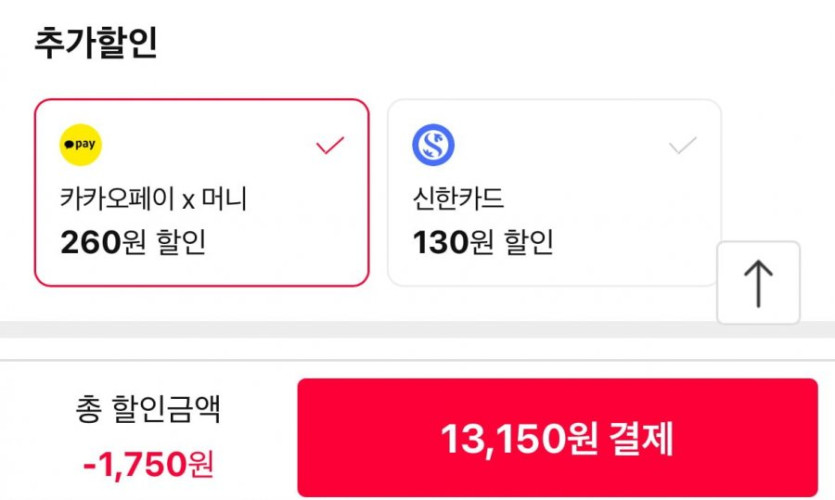The height and width of the screenshot is (500, 835).
Task: Click the bold 260 number on the KakaoPay card
Action: [x=90, y=242]
